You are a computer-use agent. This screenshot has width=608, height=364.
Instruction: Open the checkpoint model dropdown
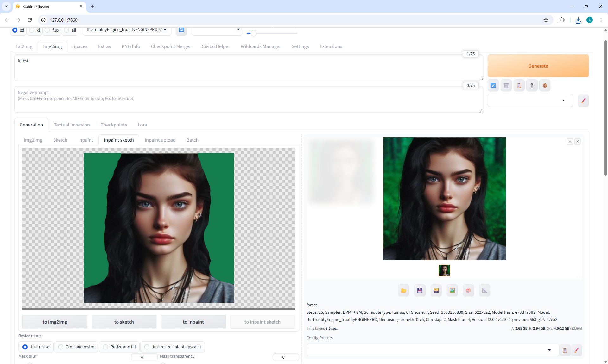pyautogui.click(x=127, y=30)
